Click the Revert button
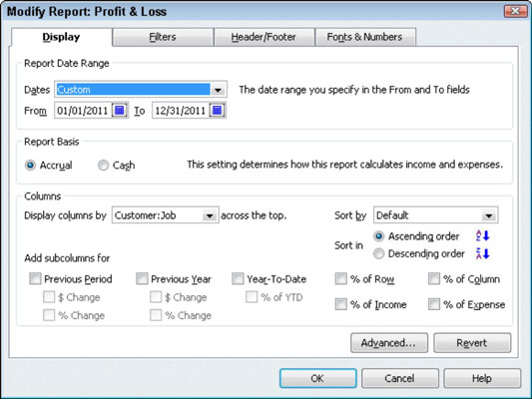The height and width of the screenshot is (399, 532). [472, 343]
